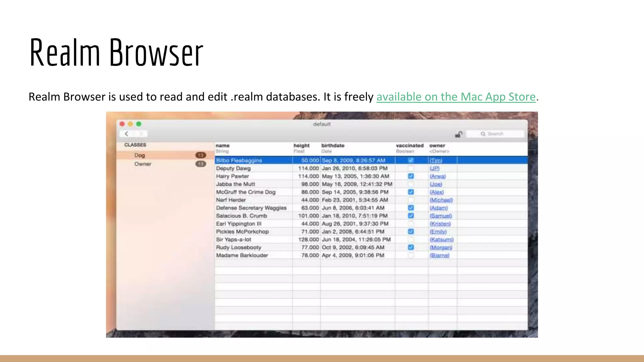644x362 pixels.
Task: Select the Rudy Loosebooty name cell
Action: coord(253,247)
